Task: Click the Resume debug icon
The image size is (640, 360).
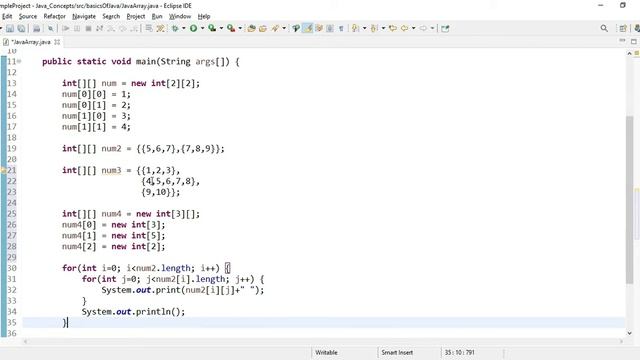Action: [x=65, y=29]
